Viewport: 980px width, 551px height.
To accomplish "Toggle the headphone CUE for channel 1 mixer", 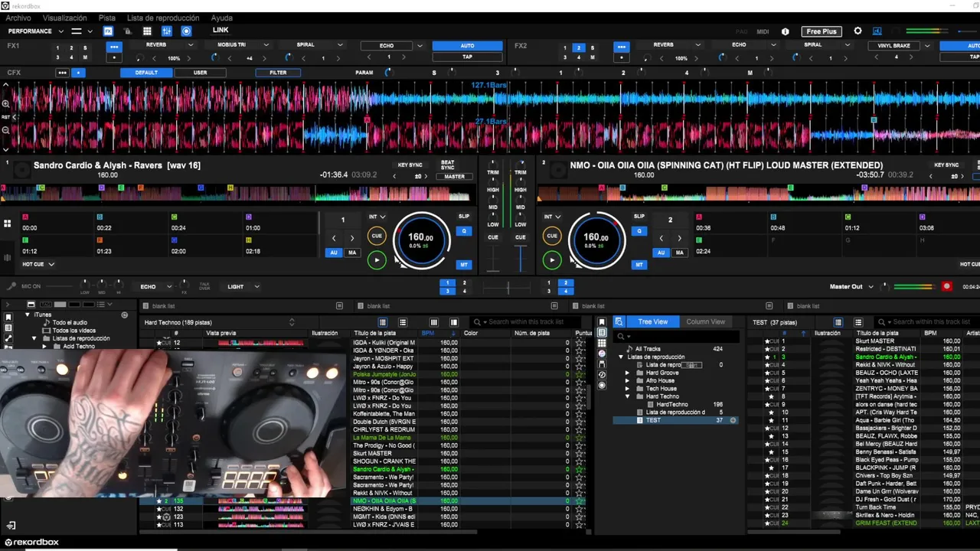I will pos(493,237).
